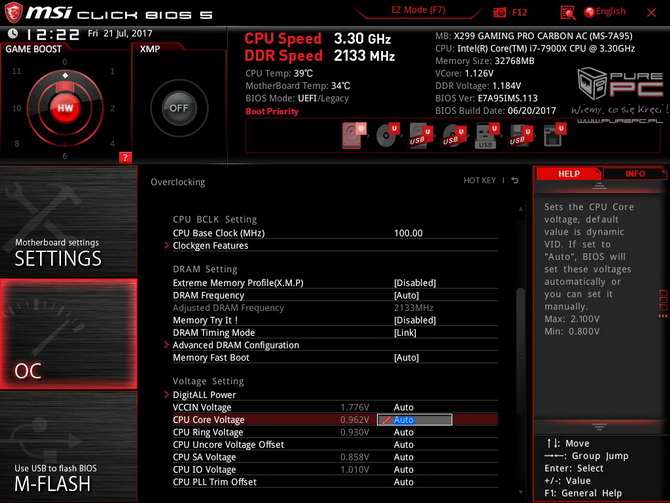670x503 pixels.
Task: Toggle the Game Boost HW knob
Action: (65, 108)
